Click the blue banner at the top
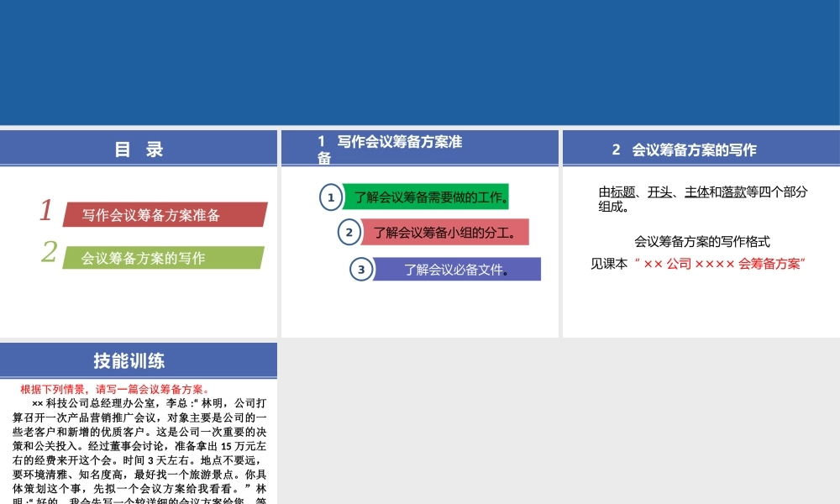840x504 pixels. point(420,63)
